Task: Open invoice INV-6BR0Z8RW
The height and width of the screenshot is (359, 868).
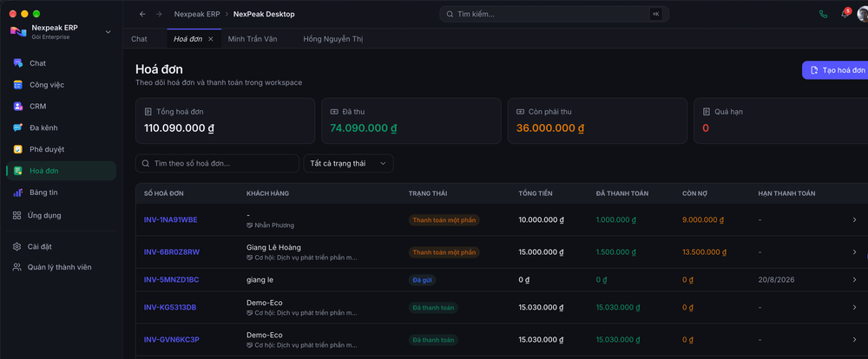Action: (172, 252)
